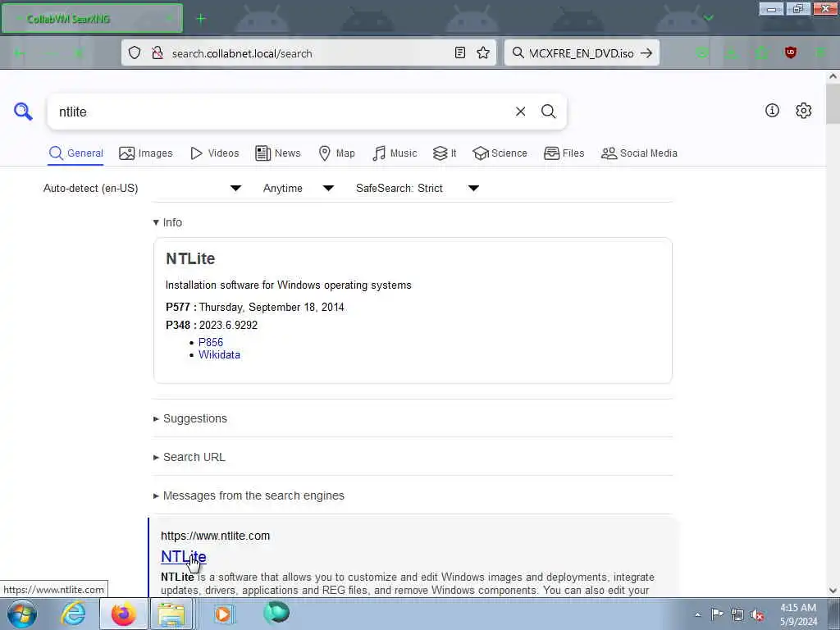Switch to Map search tab
The height and width of the screenshot is (630, 840).
pyautogui.click(x=336, y=153)
